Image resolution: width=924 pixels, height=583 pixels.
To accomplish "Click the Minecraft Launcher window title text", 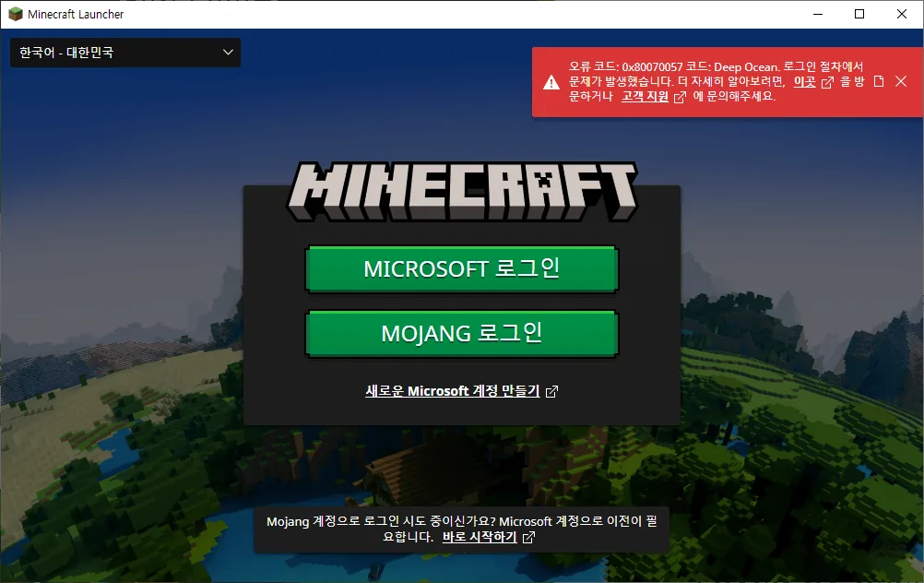I will coord(76,14).
